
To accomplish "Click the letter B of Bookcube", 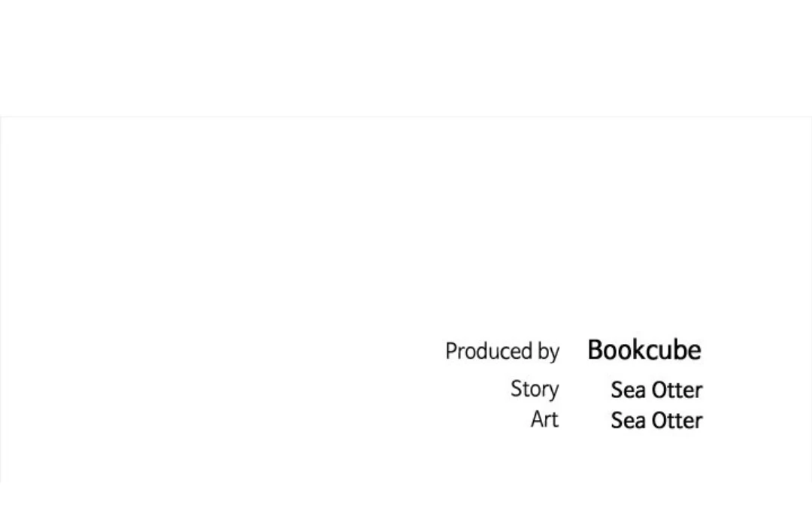I will [595, 350].
